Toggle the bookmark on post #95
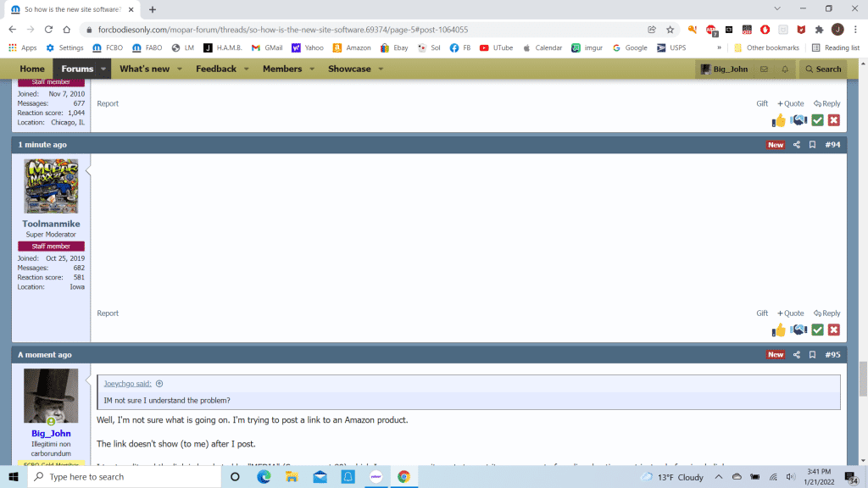 pyautogui.click(x=812, y=355)
